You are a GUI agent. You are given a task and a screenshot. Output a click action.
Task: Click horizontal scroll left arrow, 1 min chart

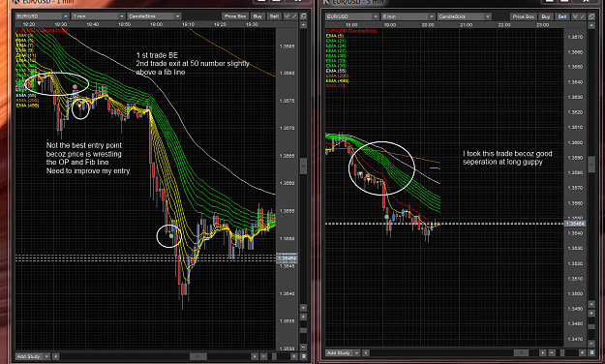click(x=55, y=356)
